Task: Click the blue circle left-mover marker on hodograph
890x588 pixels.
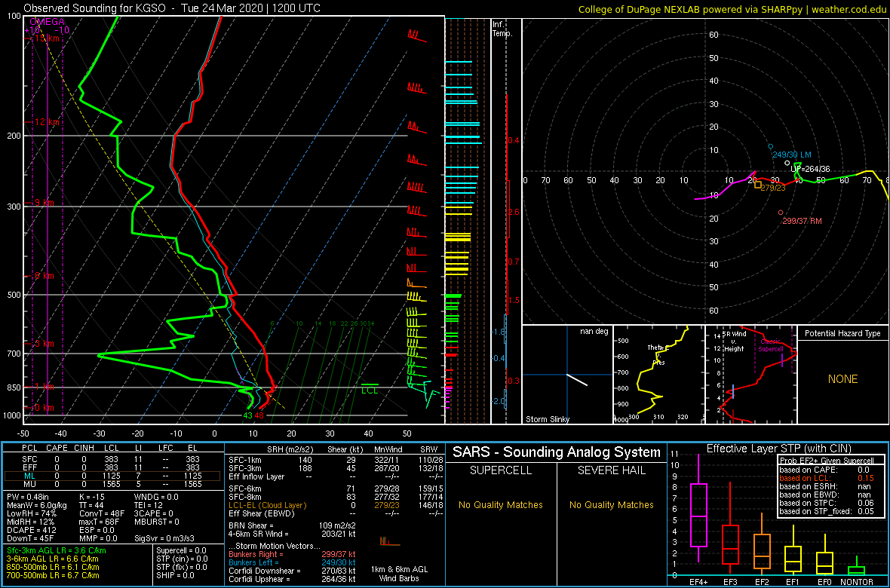Action: point(770,146)
